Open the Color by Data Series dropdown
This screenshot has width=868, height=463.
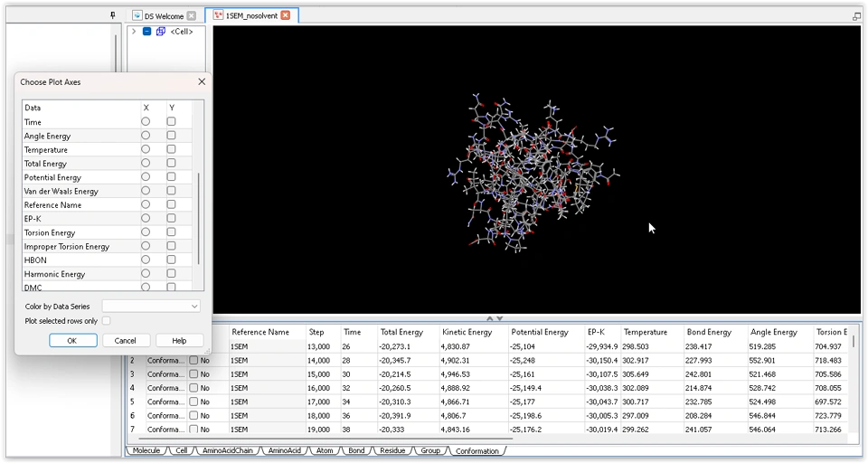tap(151, 307)
